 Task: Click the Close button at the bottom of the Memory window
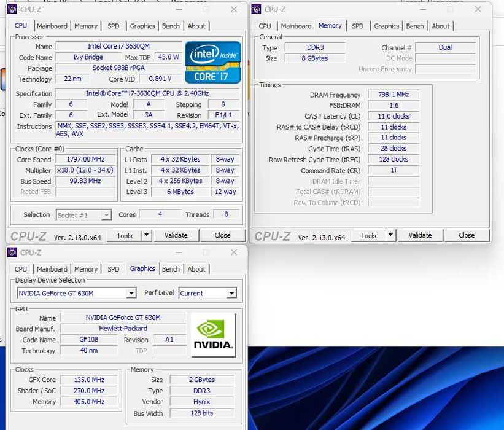(x=467, y=236)
